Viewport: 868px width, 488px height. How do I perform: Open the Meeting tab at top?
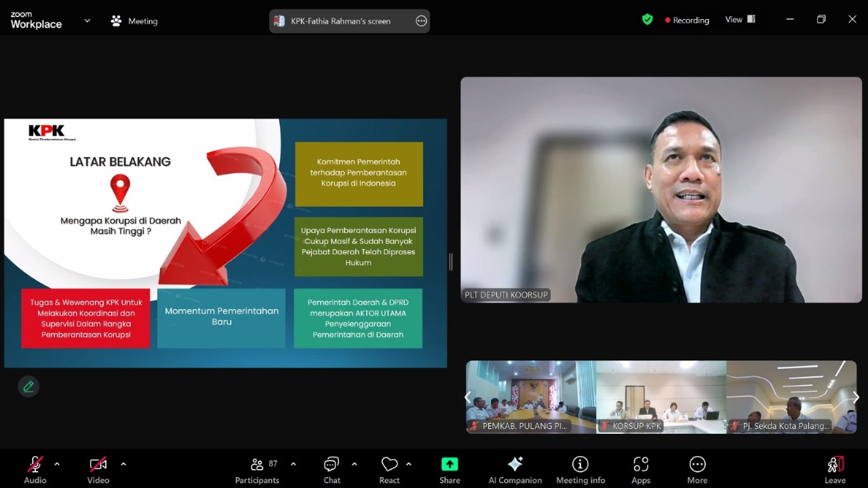click(x=134, y=21)
